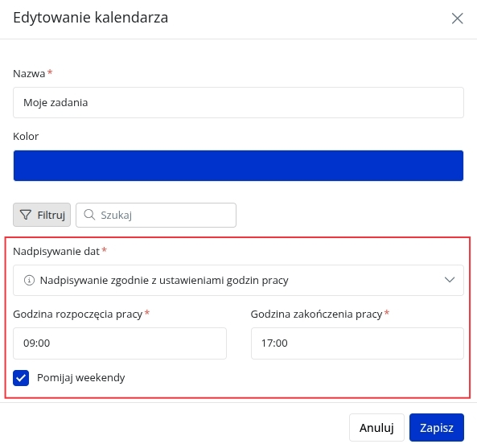Select the 17:00 end time field
Screen dimensions: 477x448
pos(357,343)
